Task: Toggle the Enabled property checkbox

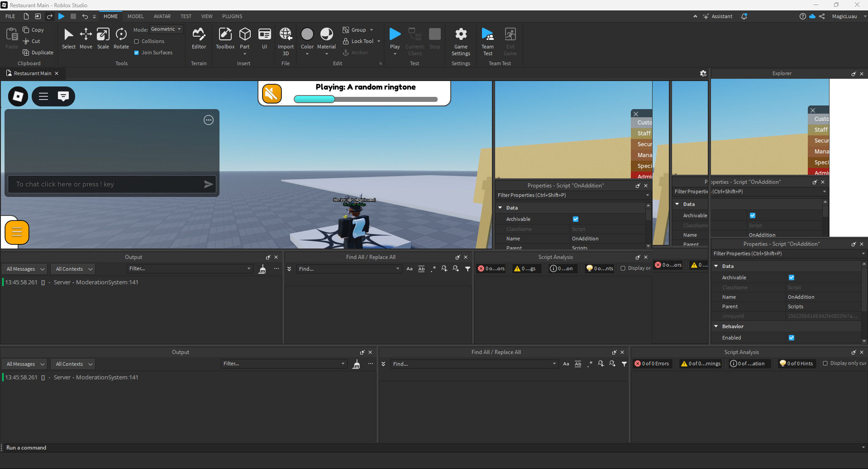Action: click(792, 338)
